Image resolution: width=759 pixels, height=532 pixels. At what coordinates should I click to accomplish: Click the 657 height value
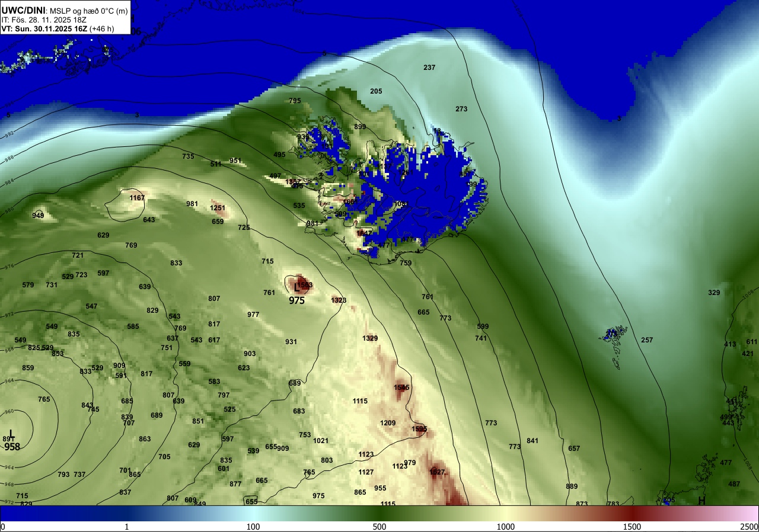[x=574, y=448]
